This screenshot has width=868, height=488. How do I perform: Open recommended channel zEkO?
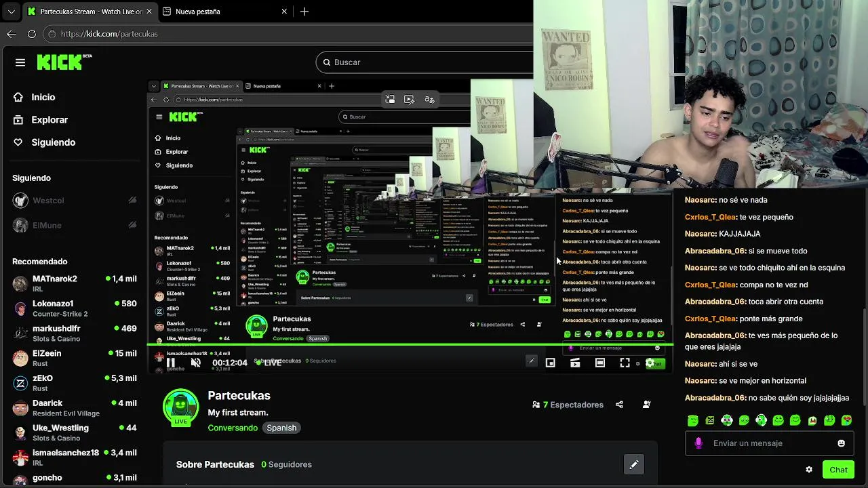coord(75,383)
